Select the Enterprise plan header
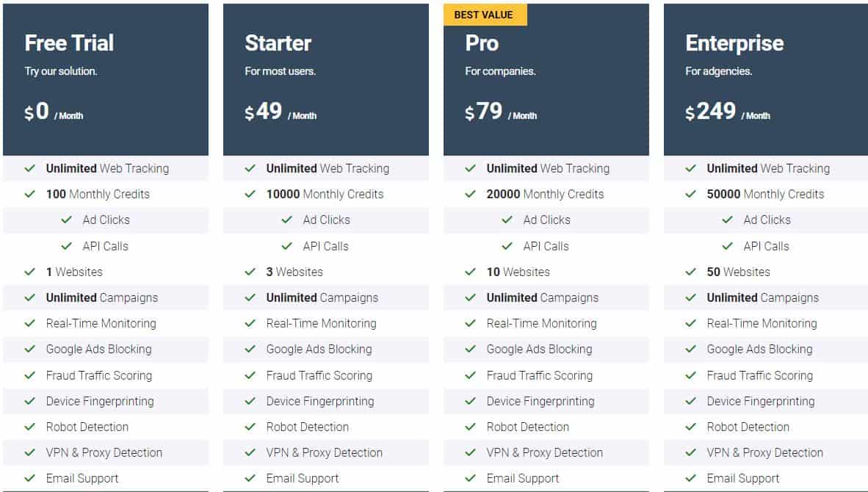The image size is (868, 492). (x=734, y=43)
